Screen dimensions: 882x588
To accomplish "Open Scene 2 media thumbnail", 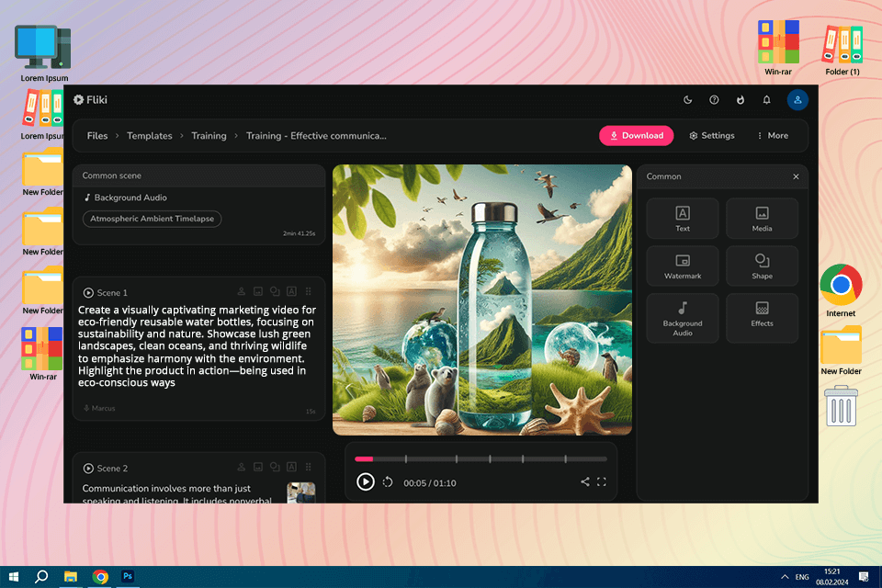I will click(x=301, y=492).
